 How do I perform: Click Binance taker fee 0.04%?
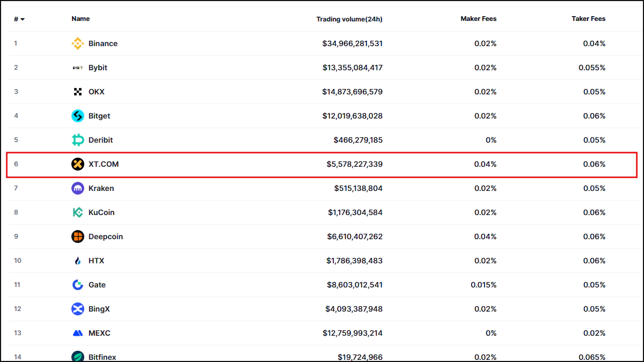(x=595, y=43)
